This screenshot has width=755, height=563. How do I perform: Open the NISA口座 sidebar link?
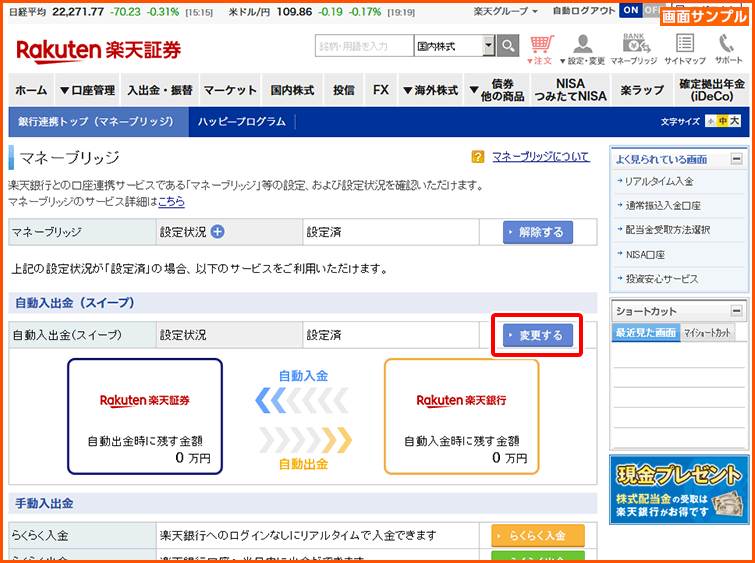(645, 254)
